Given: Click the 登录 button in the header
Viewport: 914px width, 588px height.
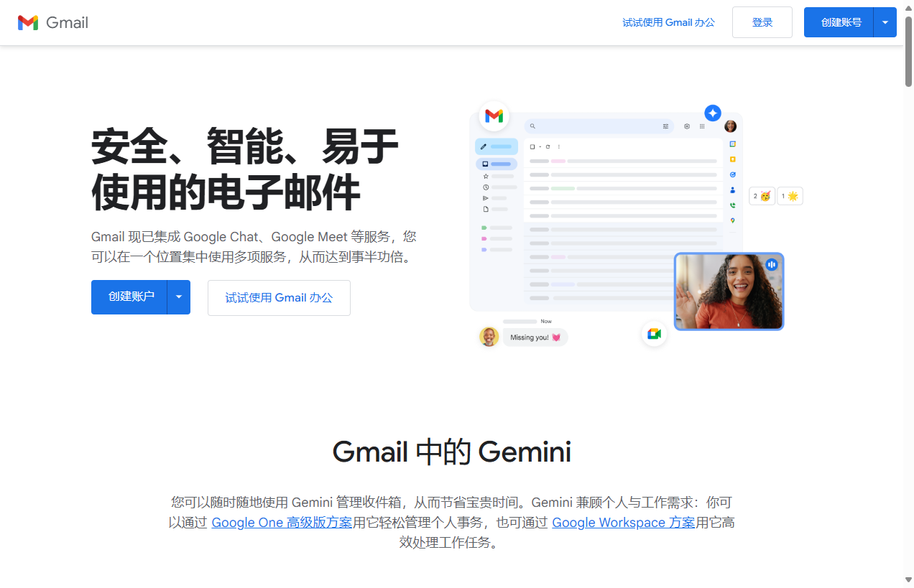Looking at the screenshot, I should pyautogui.click(x=762, y=22).
